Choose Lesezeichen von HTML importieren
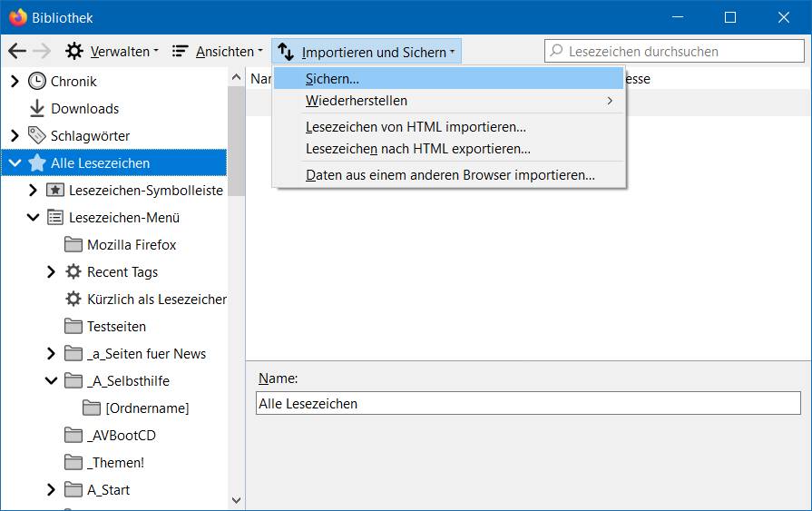Viewport: 812px width, 511px height. [416, 127]
